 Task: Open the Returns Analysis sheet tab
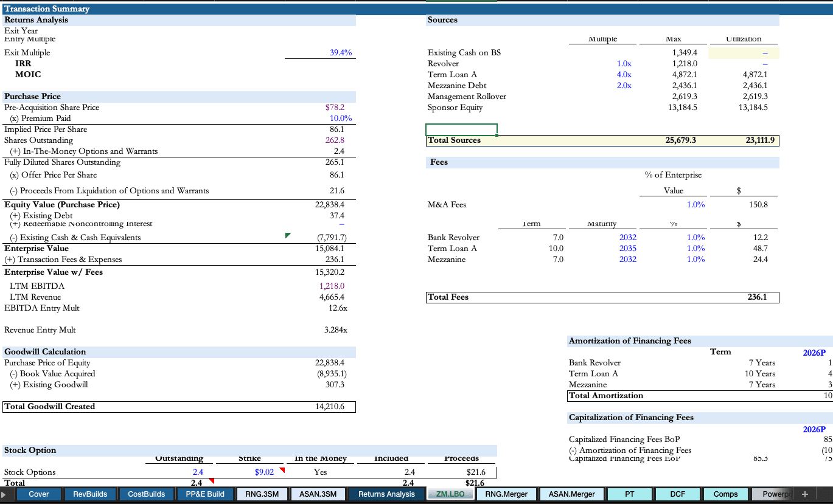(x=386, y=494)
